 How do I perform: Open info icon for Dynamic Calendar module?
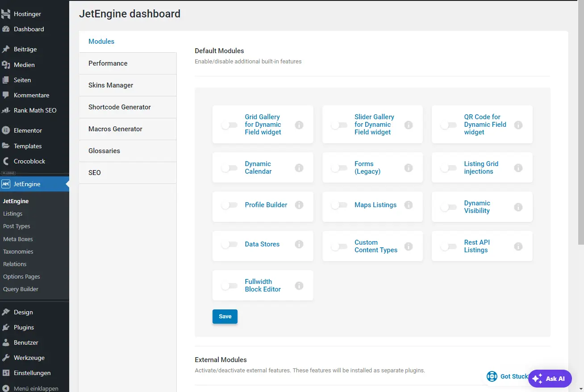(299, 168)
